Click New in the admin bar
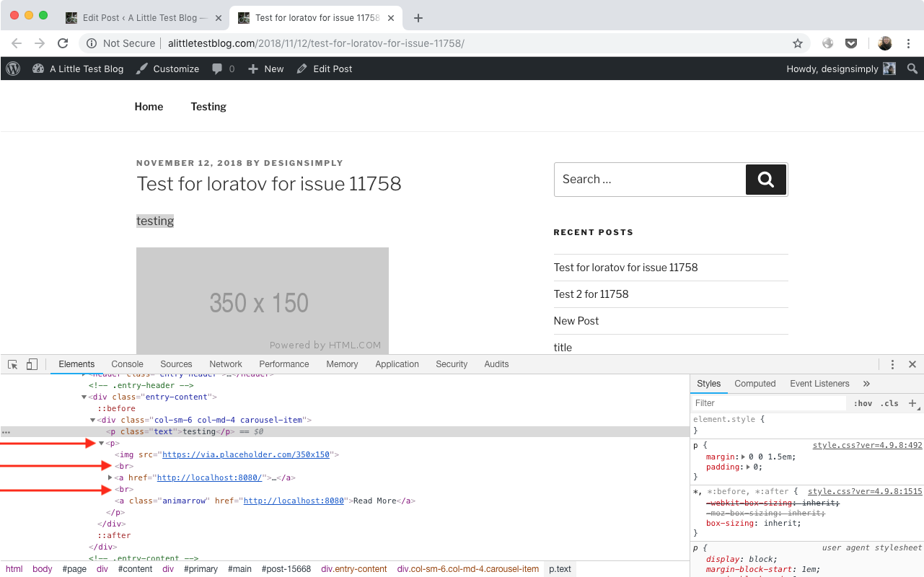 click(x=266, y=69)
